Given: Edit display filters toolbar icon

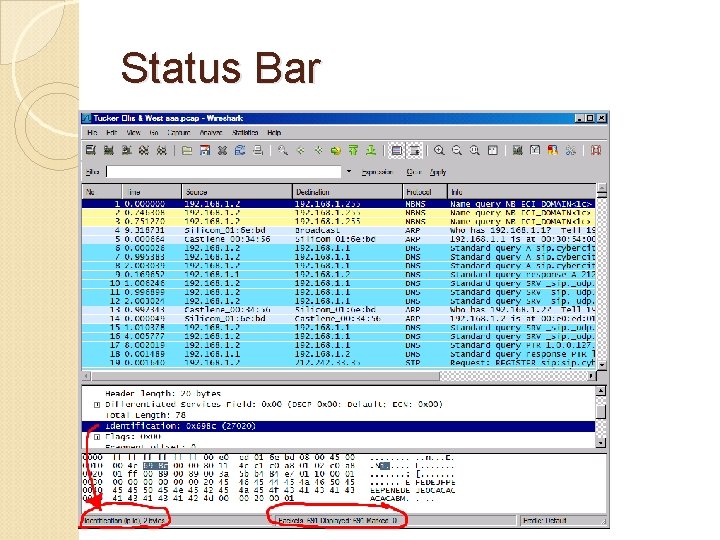Looking at the screenshot, I should [x=535, y=150].
